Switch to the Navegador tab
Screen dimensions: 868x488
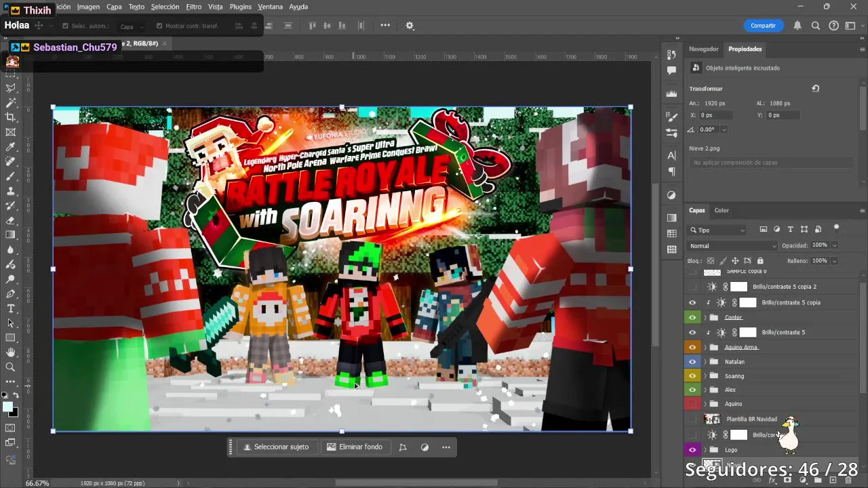703,49
